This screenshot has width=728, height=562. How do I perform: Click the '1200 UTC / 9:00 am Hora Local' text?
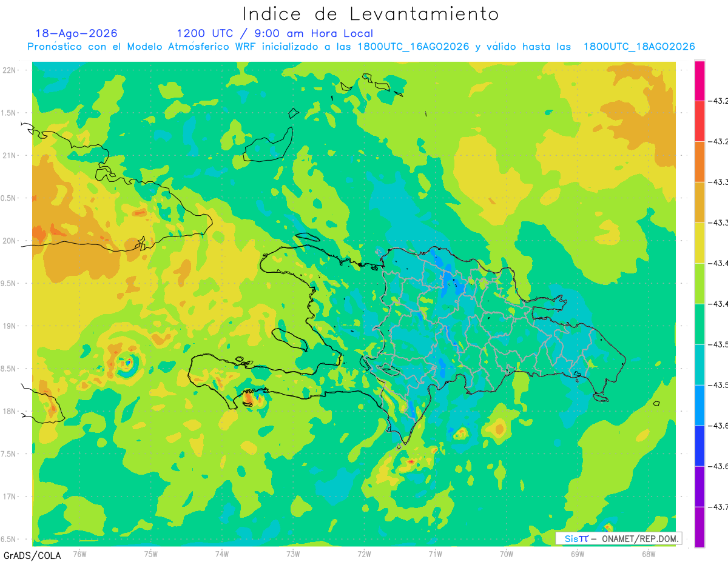[275, 33]
